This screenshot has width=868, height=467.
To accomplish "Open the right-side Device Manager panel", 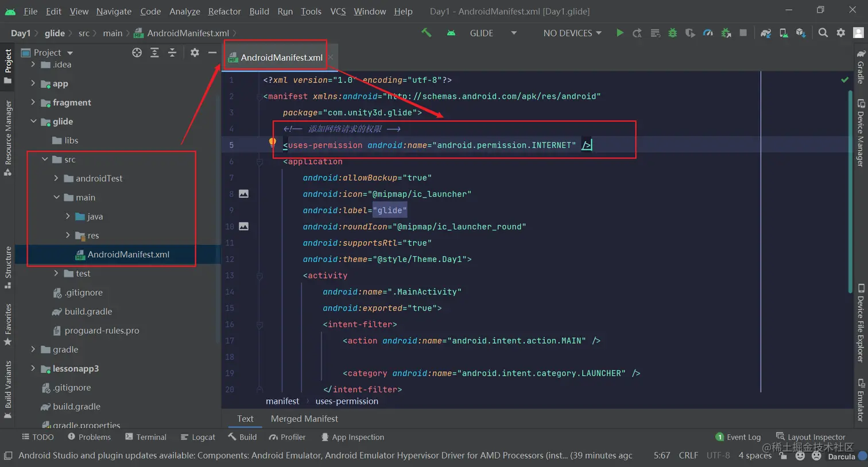I will pyautogui.click(x=861, y=133).
